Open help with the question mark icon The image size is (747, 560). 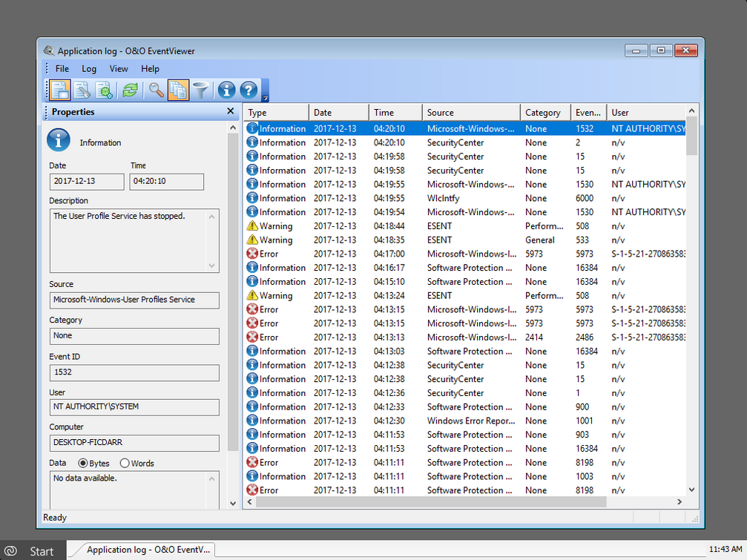coord(249,90)
